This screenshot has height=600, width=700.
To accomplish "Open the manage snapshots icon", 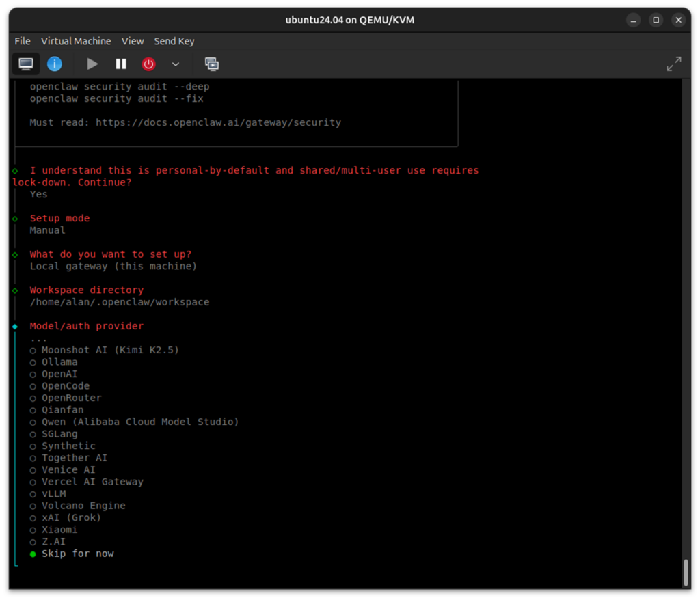I will pyautogui.click(x=212, y=64).
